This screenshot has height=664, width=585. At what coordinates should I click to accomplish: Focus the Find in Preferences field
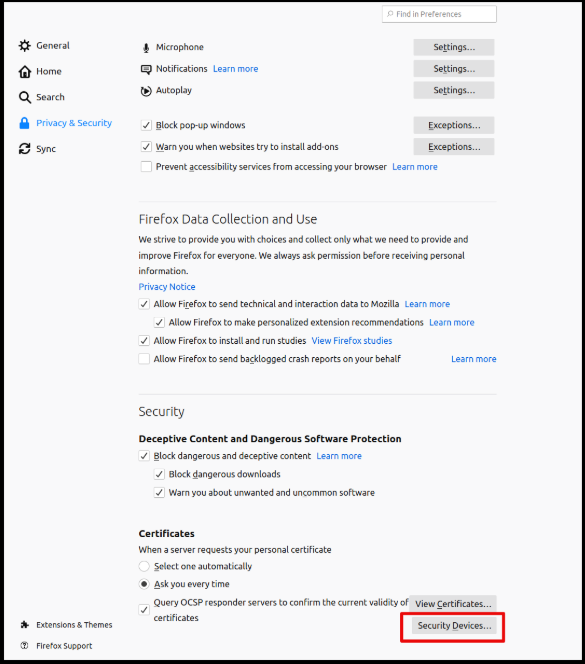[439, 14]
